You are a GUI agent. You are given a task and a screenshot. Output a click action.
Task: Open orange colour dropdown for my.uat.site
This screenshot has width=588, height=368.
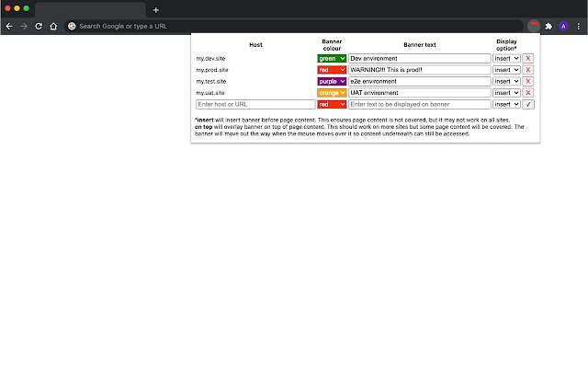pos(332,93)
